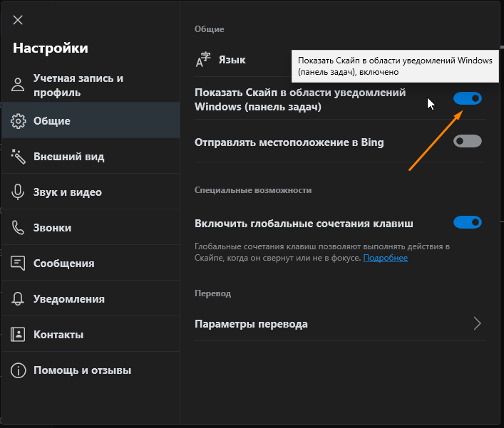504x428 pixels.
Task: Click the account and profile person icon
Action: [x=18, y=85]
